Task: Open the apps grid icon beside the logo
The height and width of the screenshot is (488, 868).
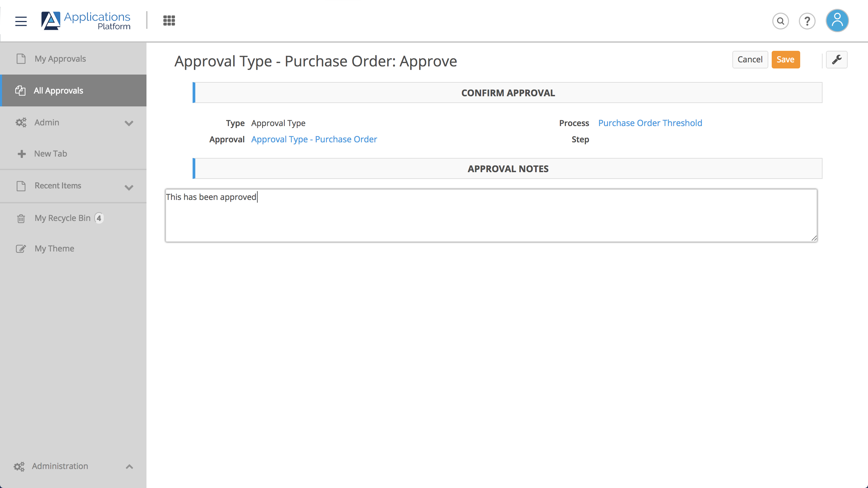Action: (169, 20)
